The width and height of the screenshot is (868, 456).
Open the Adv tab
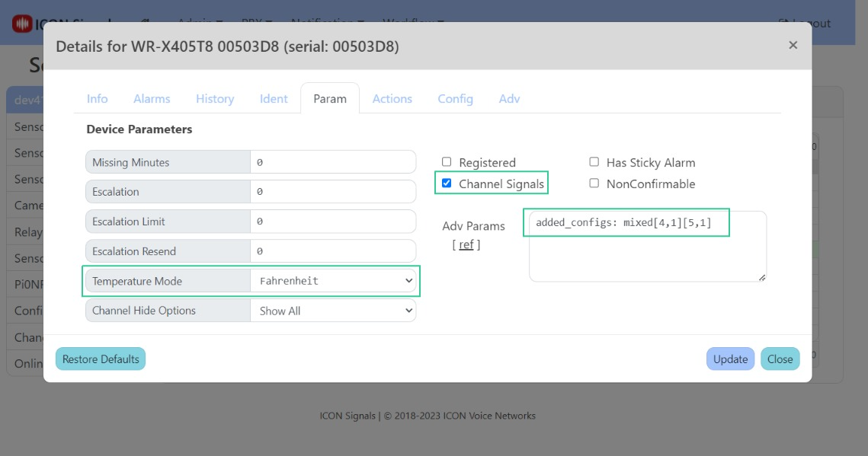(x=509, y=98)
